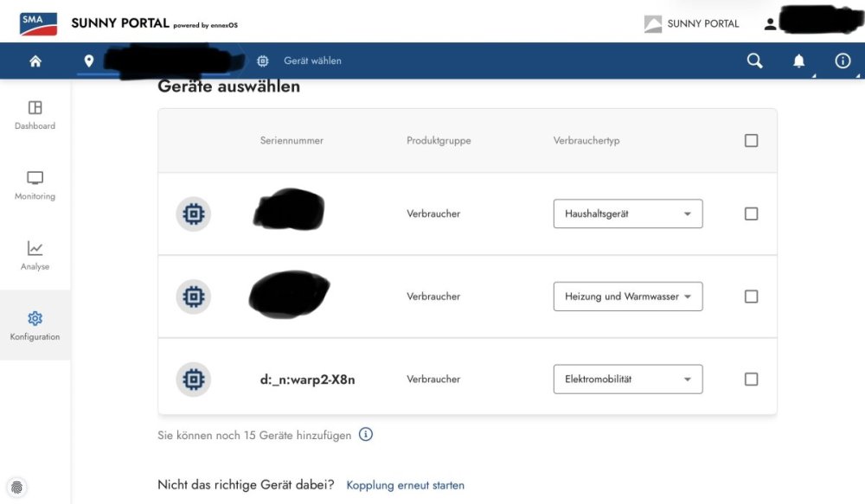The width and height of the screenshot is (865, 504).
Task: Click the SUNNY PORTAL text at top right
Action: [702, 23]
